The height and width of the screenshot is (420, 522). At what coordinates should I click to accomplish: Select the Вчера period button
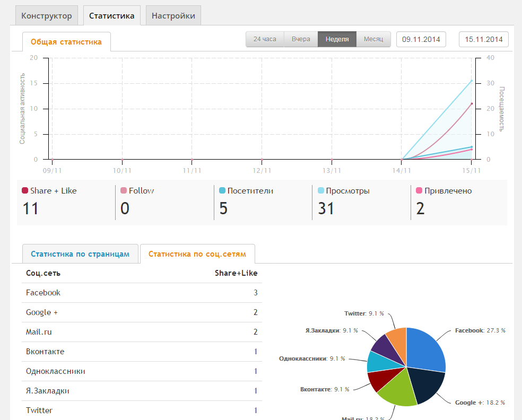(301, 39)
